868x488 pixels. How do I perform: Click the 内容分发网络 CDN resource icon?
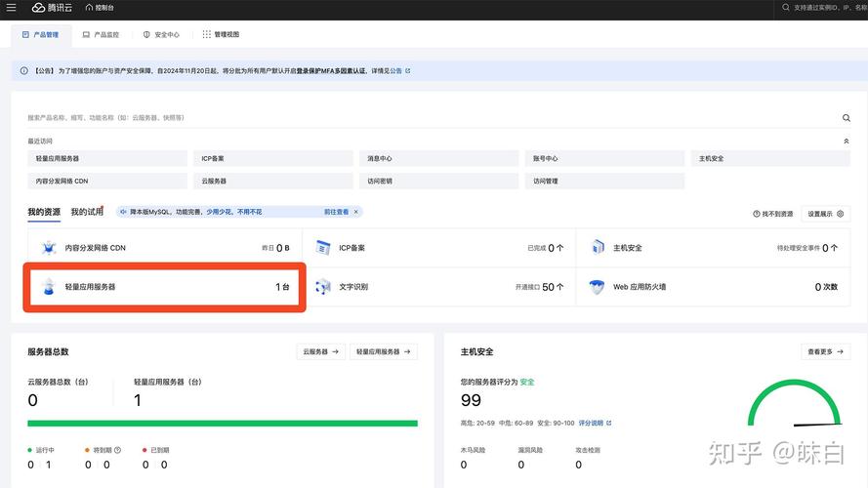(49, 248)
